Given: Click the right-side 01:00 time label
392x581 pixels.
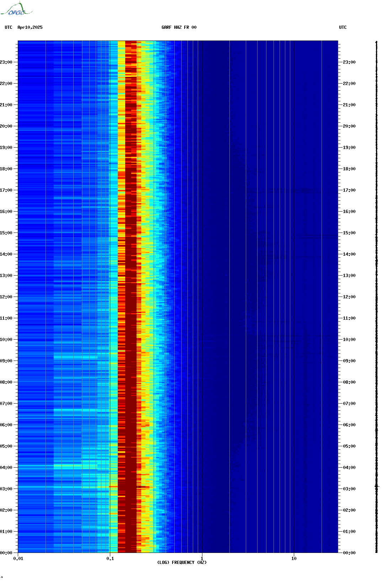Looking at the screenshot, I should pos(349,532).
